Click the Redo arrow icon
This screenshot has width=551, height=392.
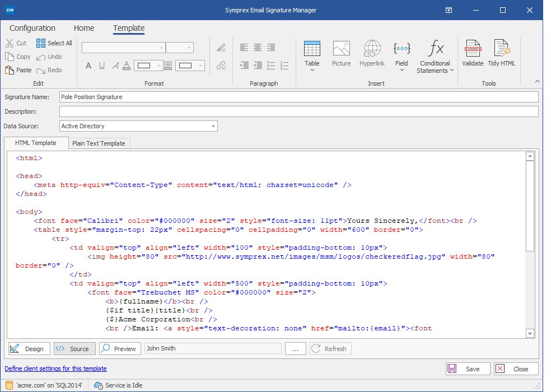pyautogui.click(x=41, y=71)
